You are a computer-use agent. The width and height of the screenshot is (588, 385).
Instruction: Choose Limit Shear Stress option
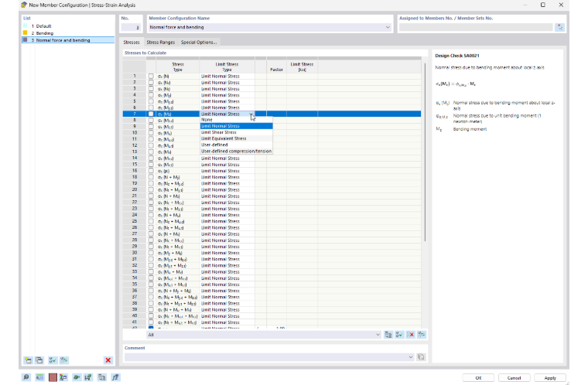pos(236,132)
